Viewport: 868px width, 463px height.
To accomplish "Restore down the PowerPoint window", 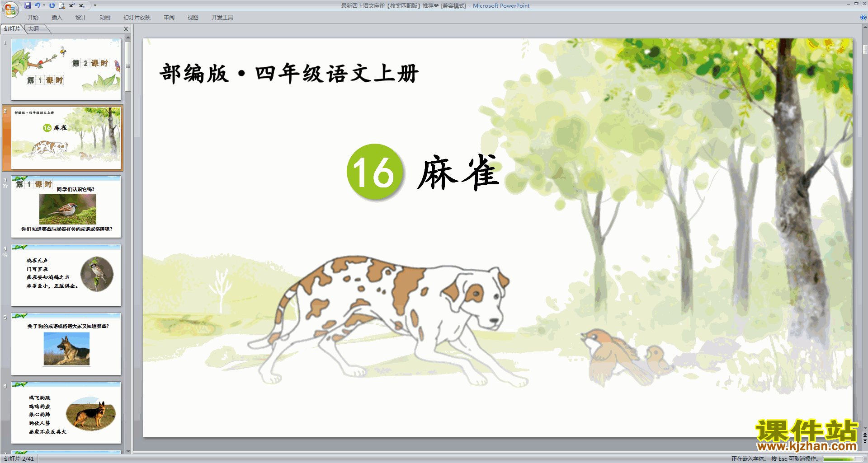I will click(856, 4).
